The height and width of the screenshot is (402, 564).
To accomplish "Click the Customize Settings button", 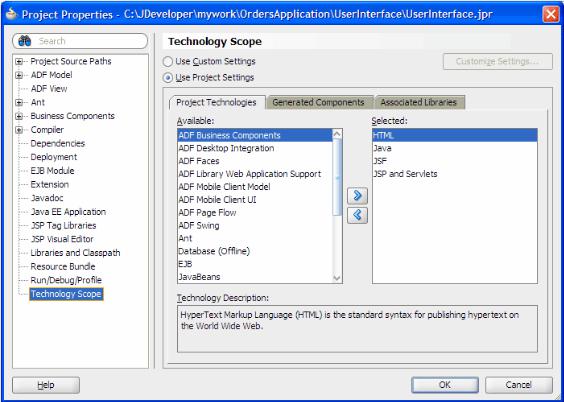I will (x=497, y=61).
